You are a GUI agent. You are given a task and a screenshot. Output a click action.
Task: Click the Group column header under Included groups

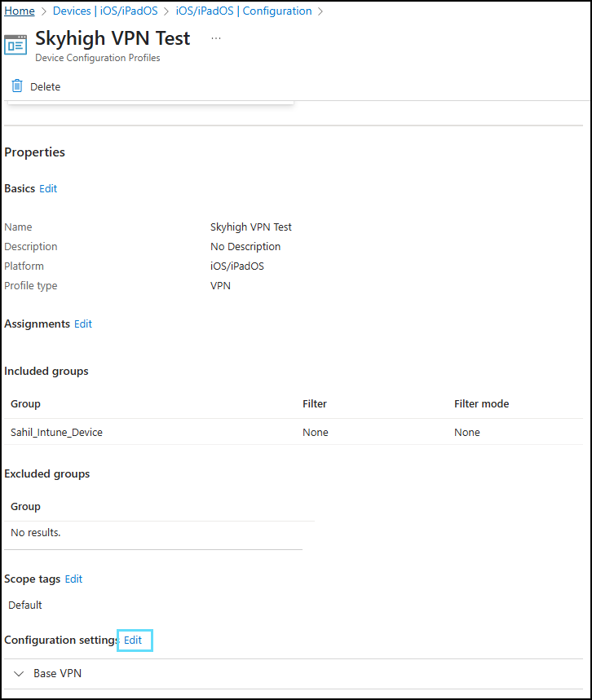[25, 403]
